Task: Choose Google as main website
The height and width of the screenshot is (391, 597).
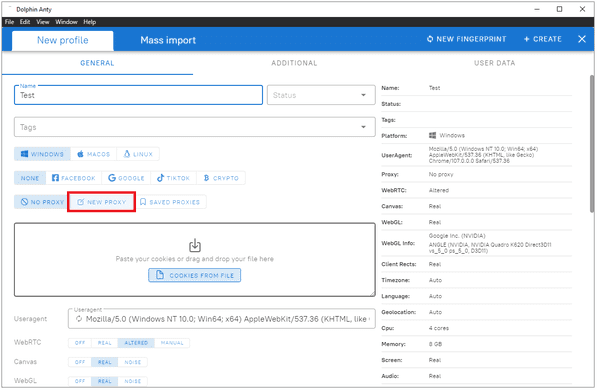Action: (126, 178)
